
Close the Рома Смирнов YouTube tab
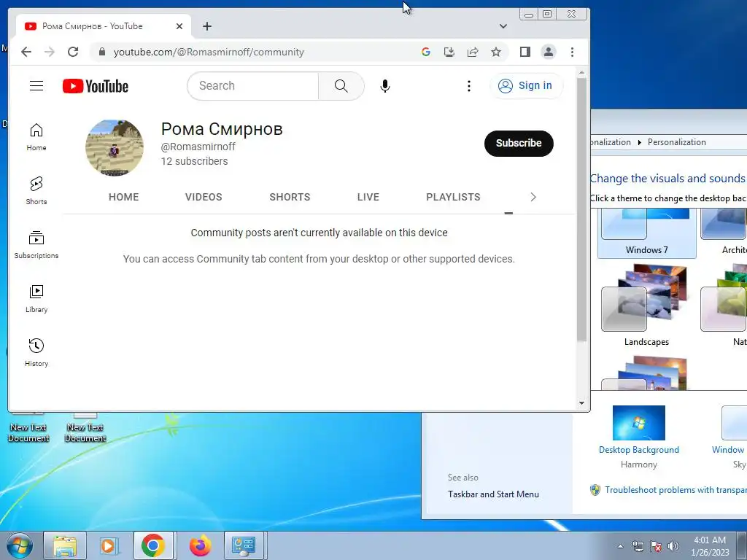(179, 26)
